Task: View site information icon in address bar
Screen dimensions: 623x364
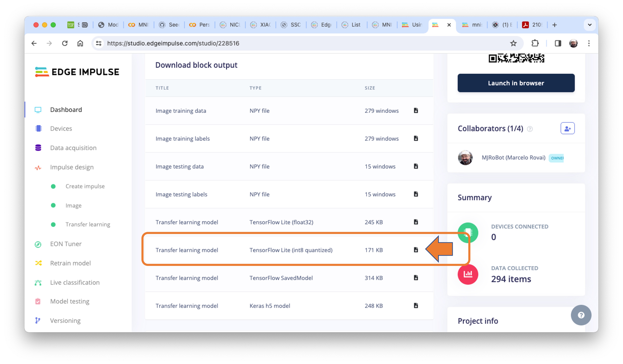Action: 99,44
